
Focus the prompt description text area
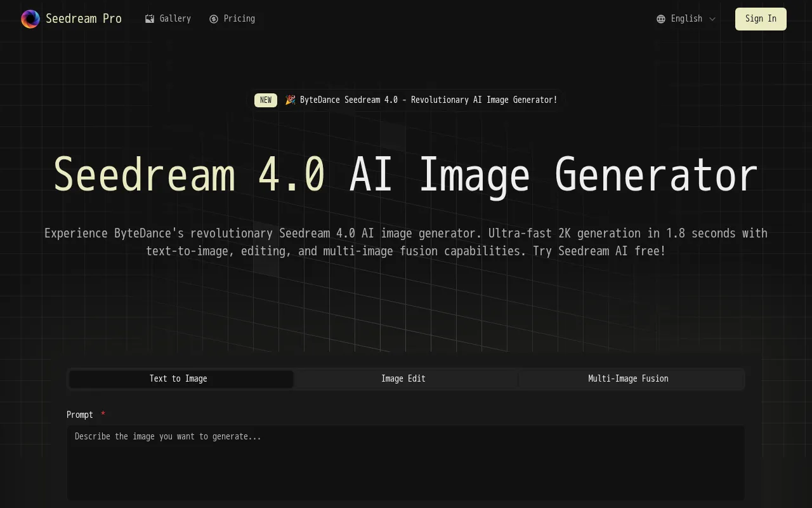[x=406, y=463]
